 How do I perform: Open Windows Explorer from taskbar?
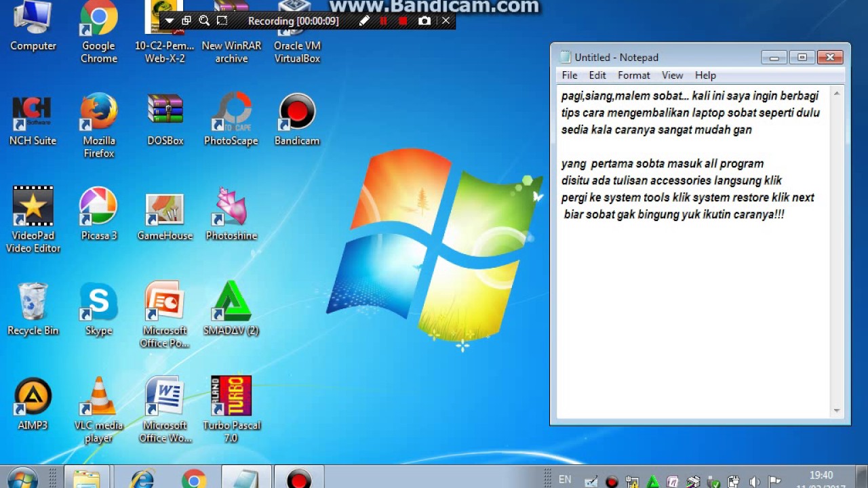86,478
